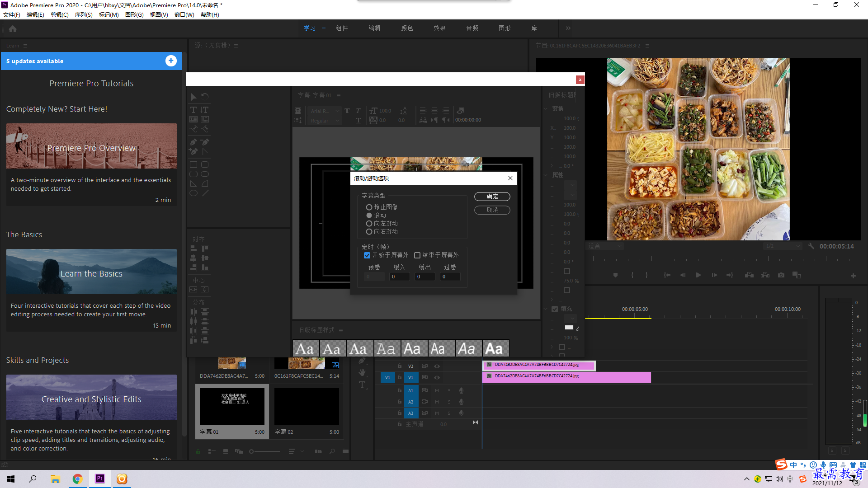Show overflow workspaces chevron
The width and height of the screenshot is (868, 488).
coord(568,28)
